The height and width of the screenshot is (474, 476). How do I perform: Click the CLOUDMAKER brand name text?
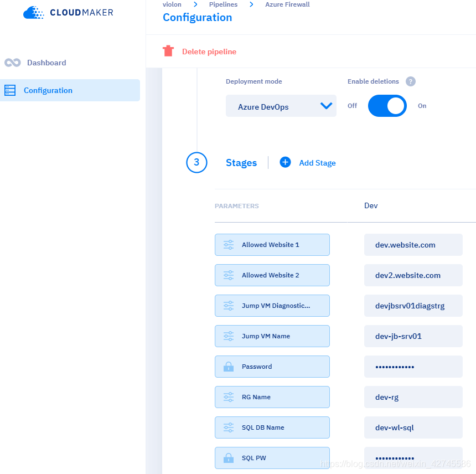tap(81, 12)
